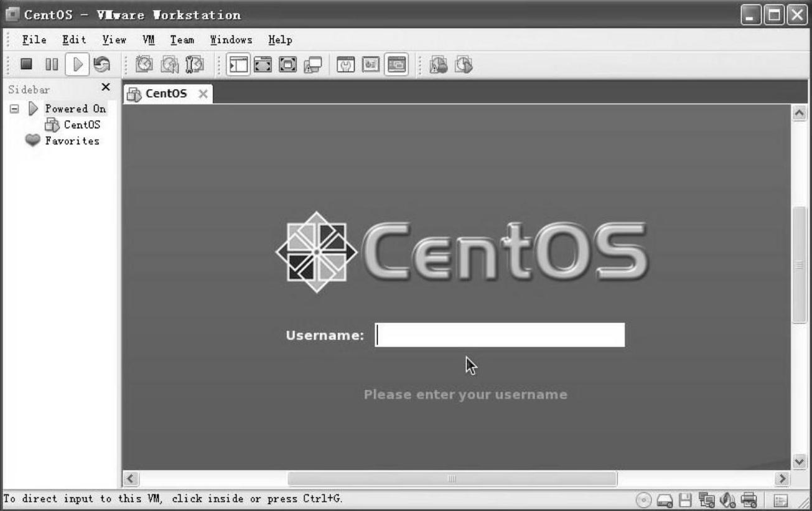Click the vertical scrollbar up arrow
Screen dimensions: 812x511
800,113
